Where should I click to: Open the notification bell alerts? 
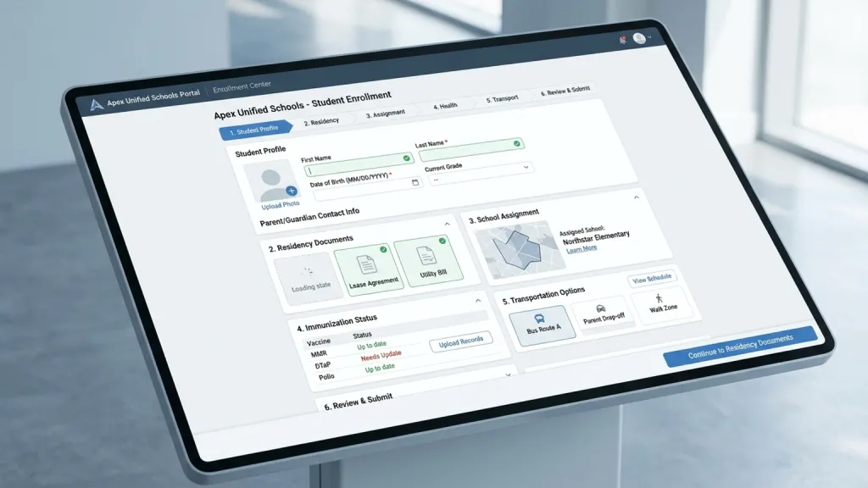(623, 40)
